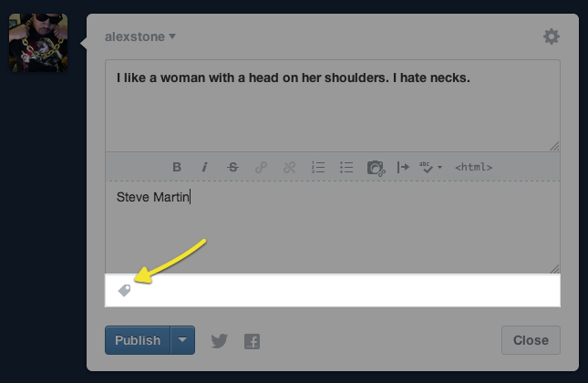
Task: Toggle sharing to Twitter
Action: [219, 341]
